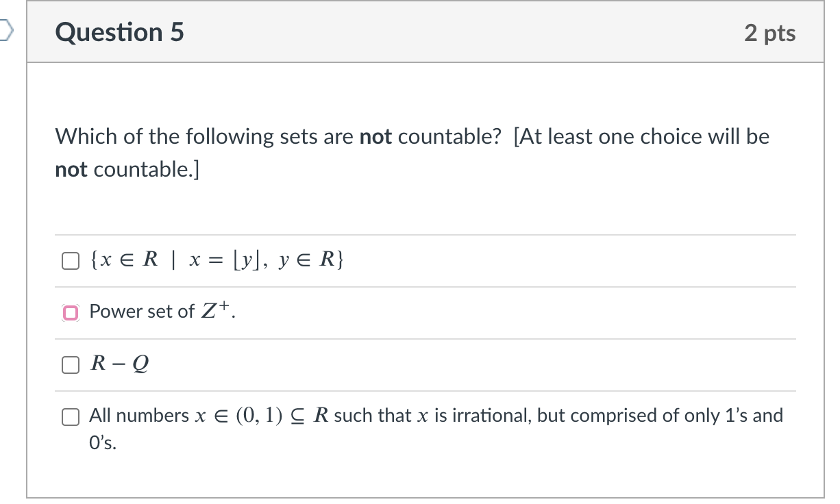Select the irrational 1's and 0's option
The height and width of the screenshot is (504, 840).
click(71, 416)
